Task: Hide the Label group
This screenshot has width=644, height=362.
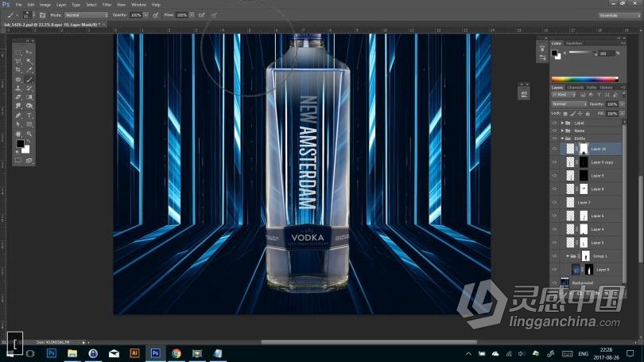Action: [x=554, y=123]
